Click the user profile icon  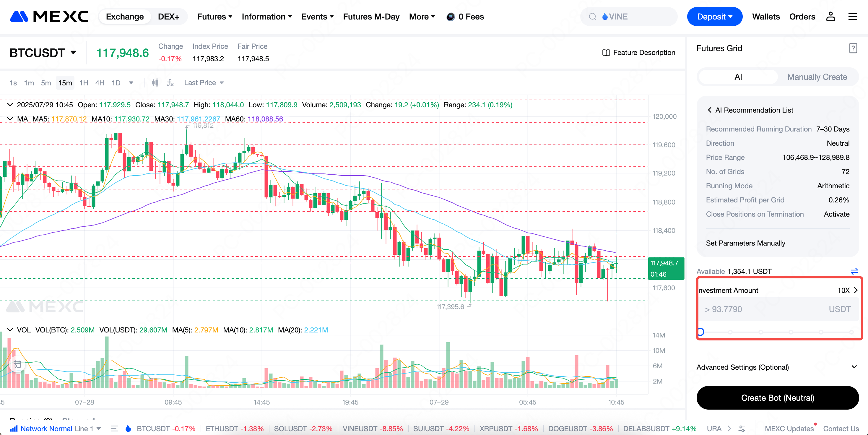(830, 17)
